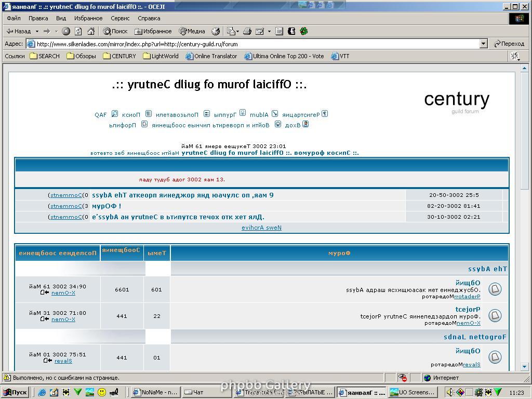The height and width of the screenshot is (399, 532).
Task: Open the Favorites (Избранное) toolbar button
Action: (x=153, y=31)
